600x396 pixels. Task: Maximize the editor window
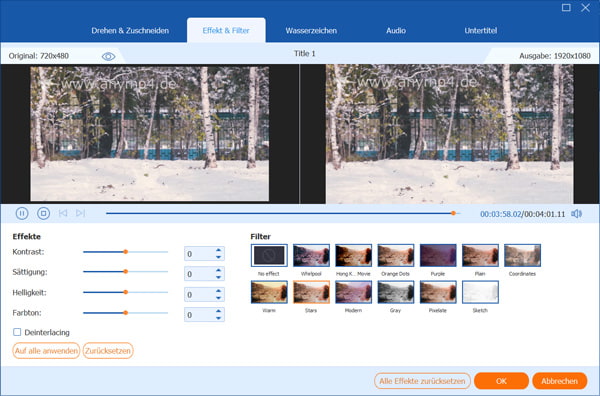[566, 7]
